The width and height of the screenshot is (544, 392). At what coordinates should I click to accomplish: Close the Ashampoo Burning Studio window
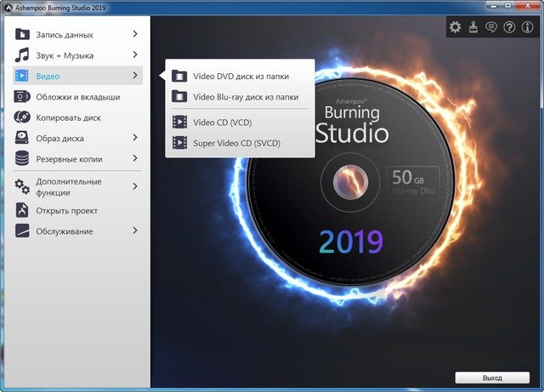[528, 5]
